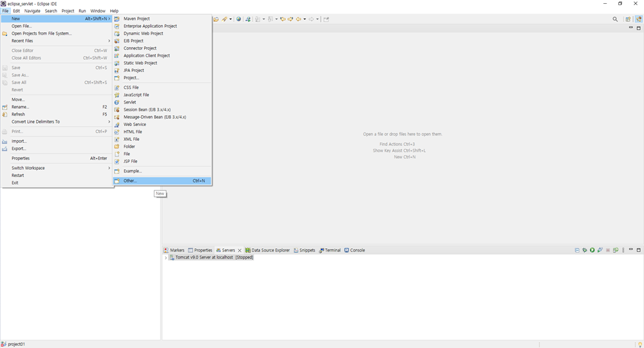
Task: Click Publish to server icon
Action: coord(616,250)
